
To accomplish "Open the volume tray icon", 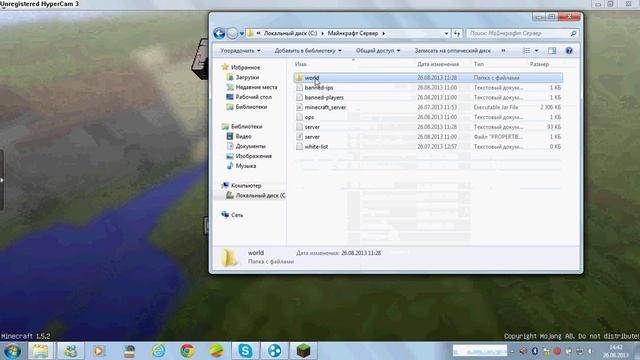I will pyautogui.click(x=590, y=351).
